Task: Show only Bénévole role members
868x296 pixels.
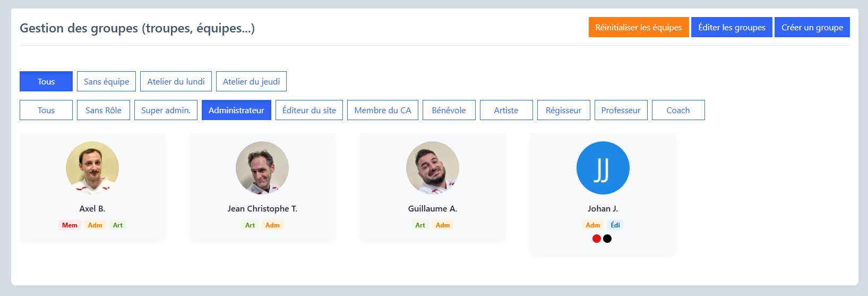Action: 449,110
